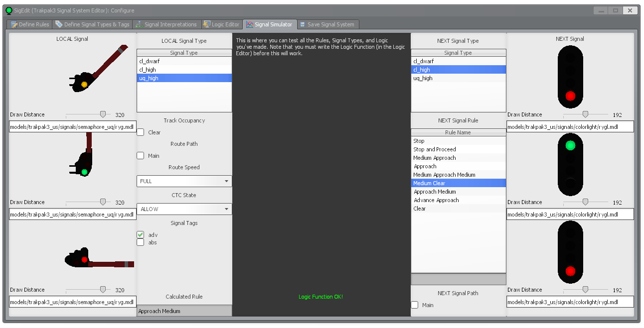Open the Route Speed FULL dropdown
The width and height of the screenshot is (644, 328).
184,181
